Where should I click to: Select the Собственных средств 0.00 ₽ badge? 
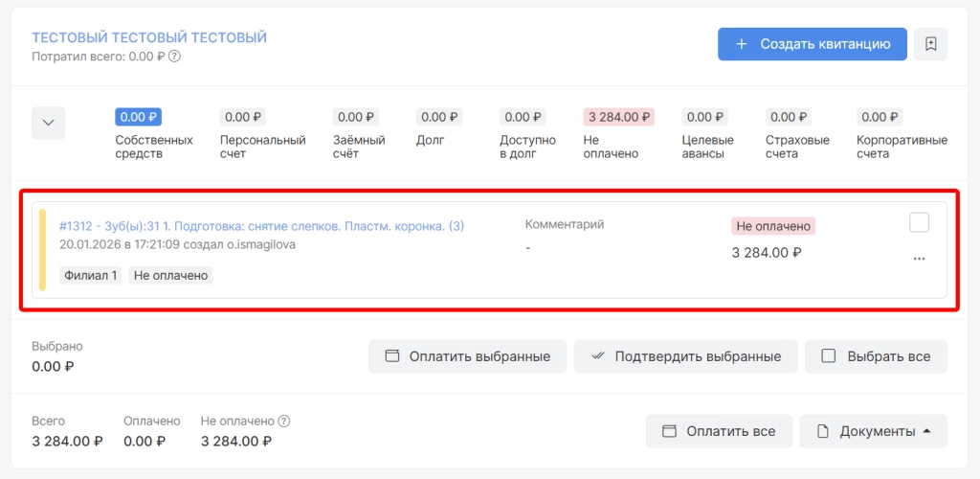(139, 117)
